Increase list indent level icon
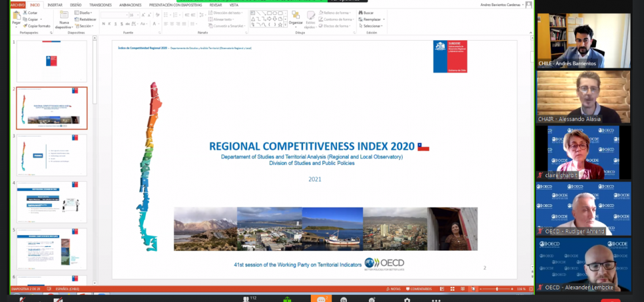This screenshot has width=644, height=302. tap(193, 14)
